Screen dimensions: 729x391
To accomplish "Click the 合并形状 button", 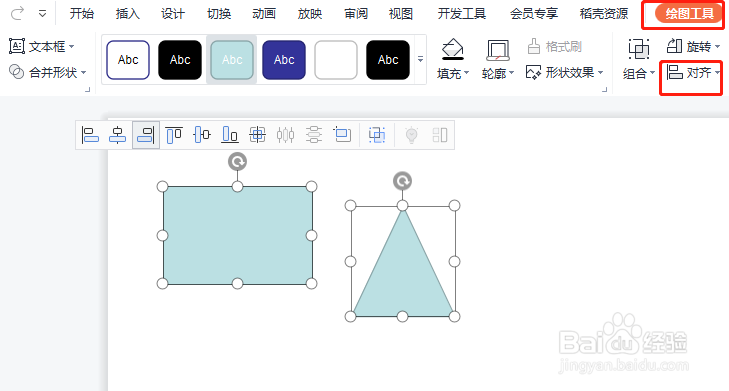I will tap(43, 72).
